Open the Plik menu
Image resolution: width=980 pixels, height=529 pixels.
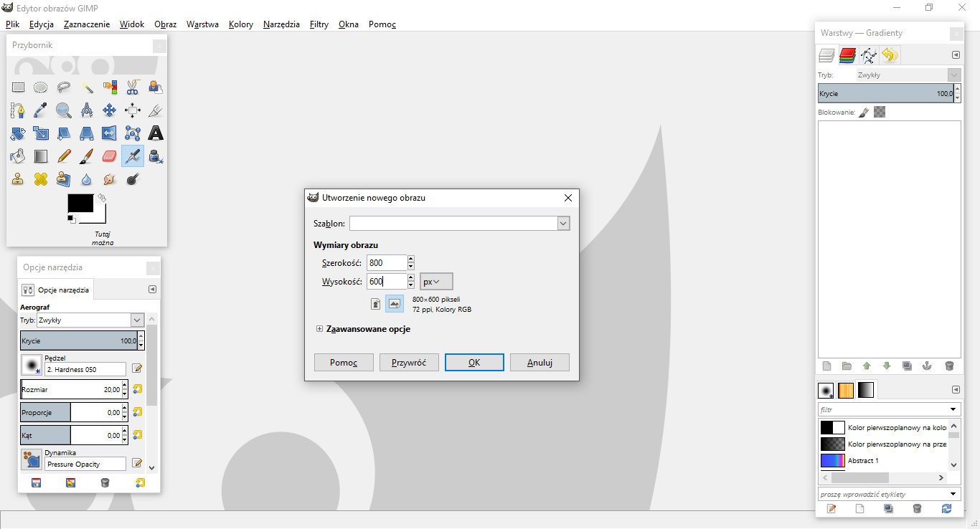pos(12,24)
